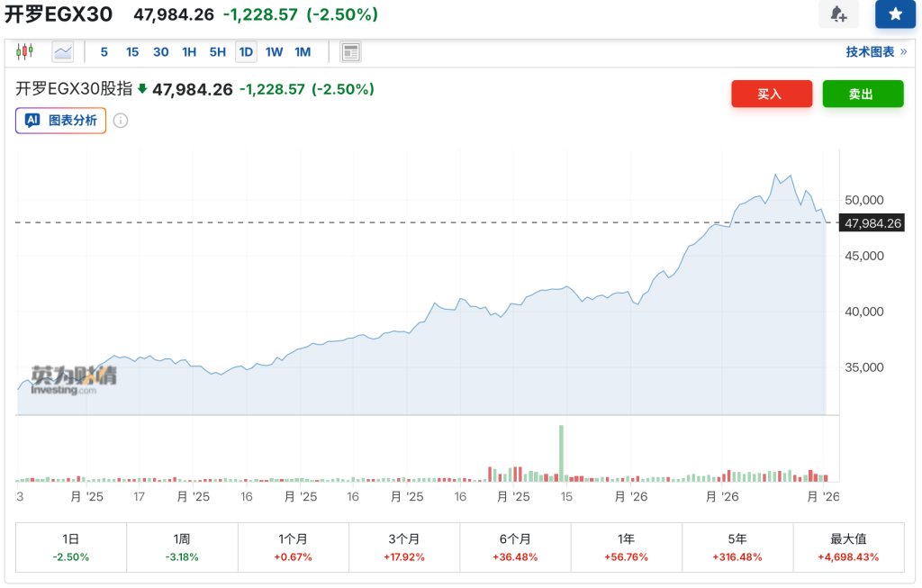Open the news overlay icon in toolbar
The image size is (922, 588).
[350, 52]
